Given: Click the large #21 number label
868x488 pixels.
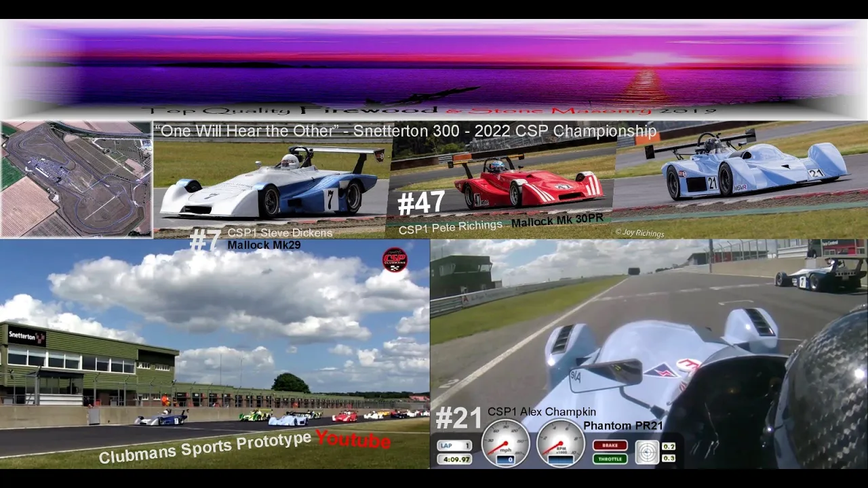Looking at the screenshot, I should pos(458,418).
